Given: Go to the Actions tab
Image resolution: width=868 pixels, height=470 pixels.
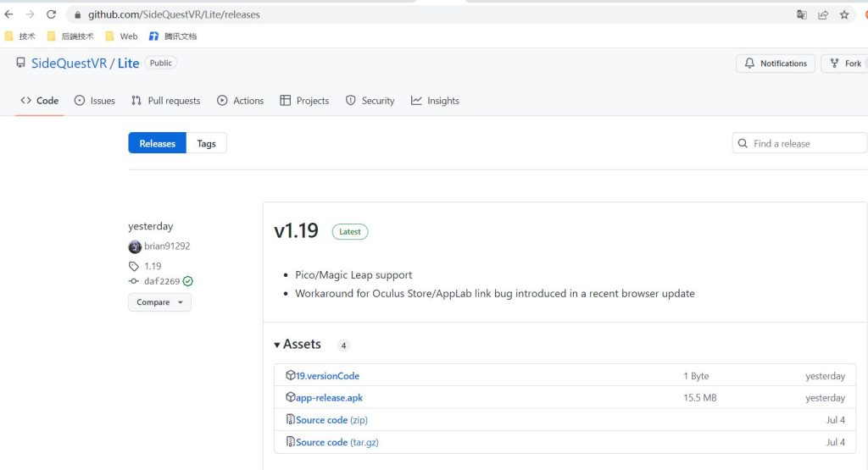Looking at the screenshot, I should point(240,101).
